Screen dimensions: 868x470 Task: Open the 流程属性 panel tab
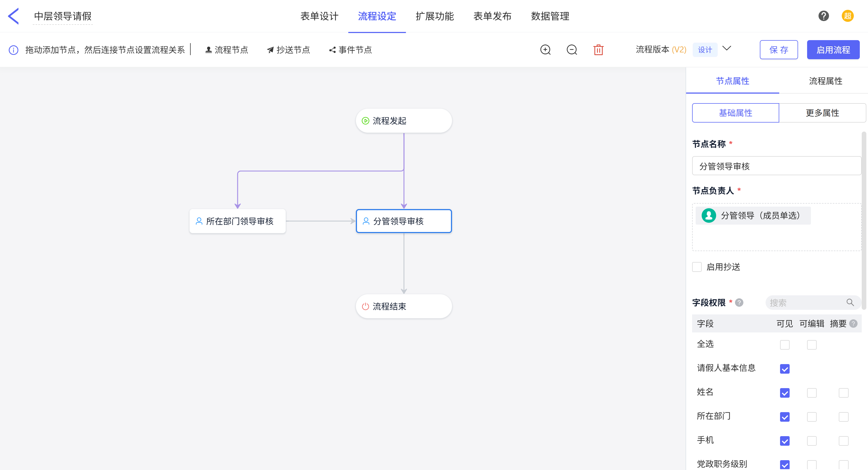[826, 81]
